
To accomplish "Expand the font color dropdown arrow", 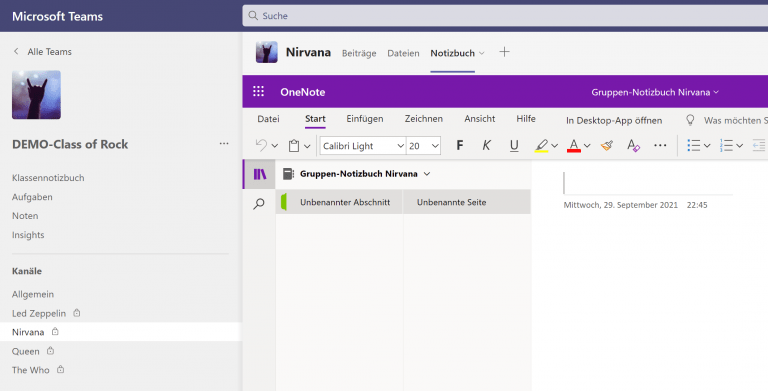I will (x=587, y=146).
